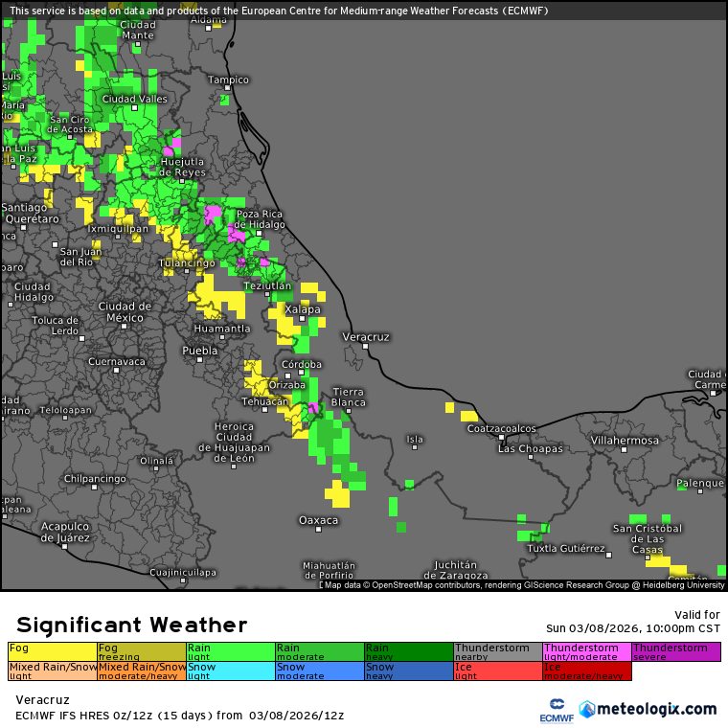Click the San Cristóbal de Las Casas label
728x728 pixels.
[x=648, y=539]
